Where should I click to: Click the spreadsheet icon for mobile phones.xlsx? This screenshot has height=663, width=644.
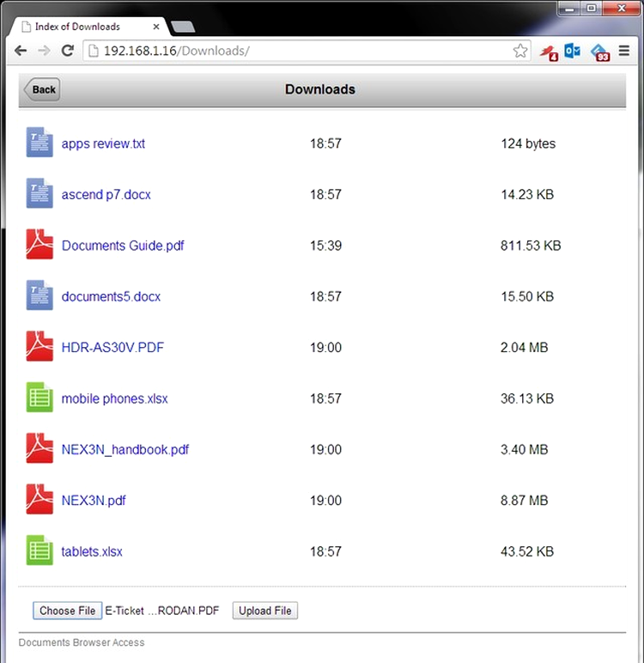click(x=39, y=397)
